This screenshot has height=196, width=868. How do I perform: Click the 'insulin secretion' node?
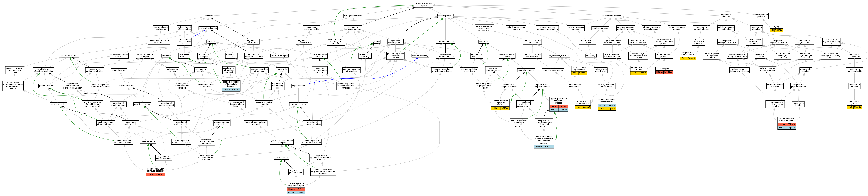tap(148, 141)
